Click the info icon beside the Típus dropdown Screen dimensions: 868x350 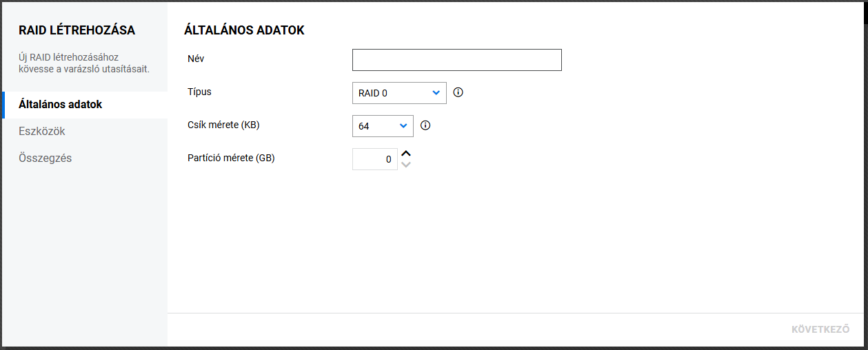tap(458, 92)
